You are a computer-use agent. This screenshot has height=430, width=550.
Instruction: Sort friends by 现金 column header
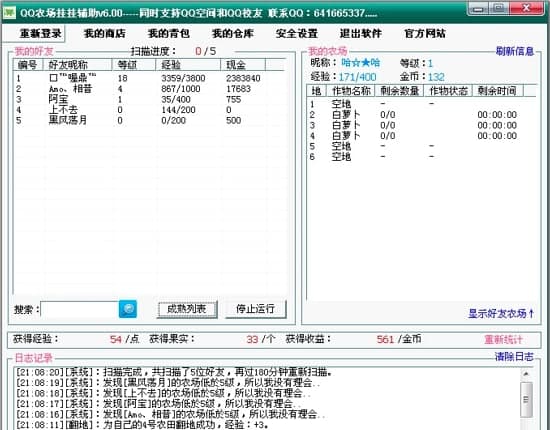click(243, 65)
